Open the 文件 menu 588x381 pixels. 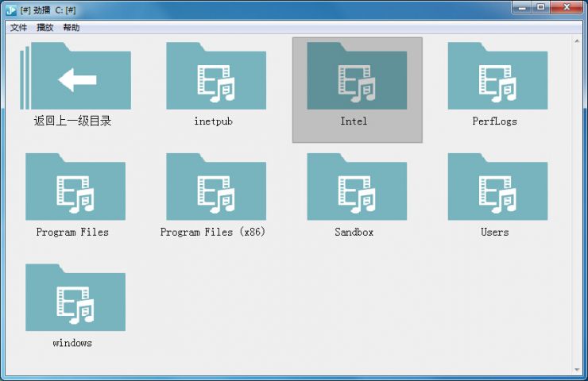[x=18, y=28]
